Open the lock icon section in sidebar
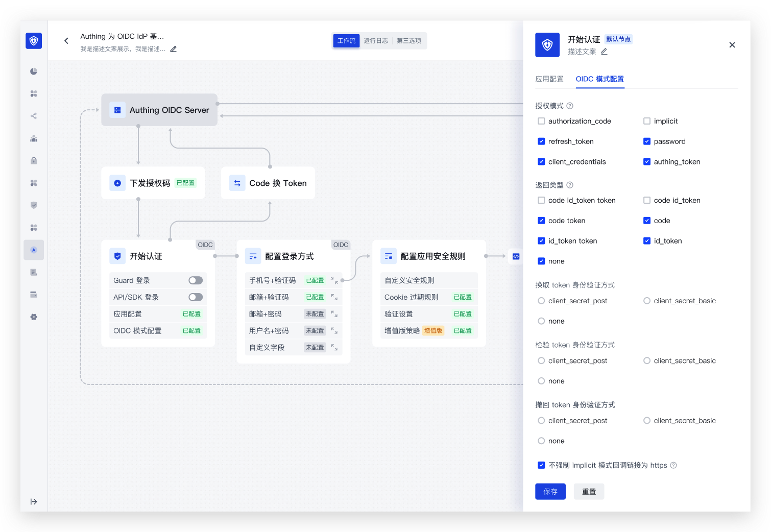Screen dimensions: 771x532 pos(34,161)
